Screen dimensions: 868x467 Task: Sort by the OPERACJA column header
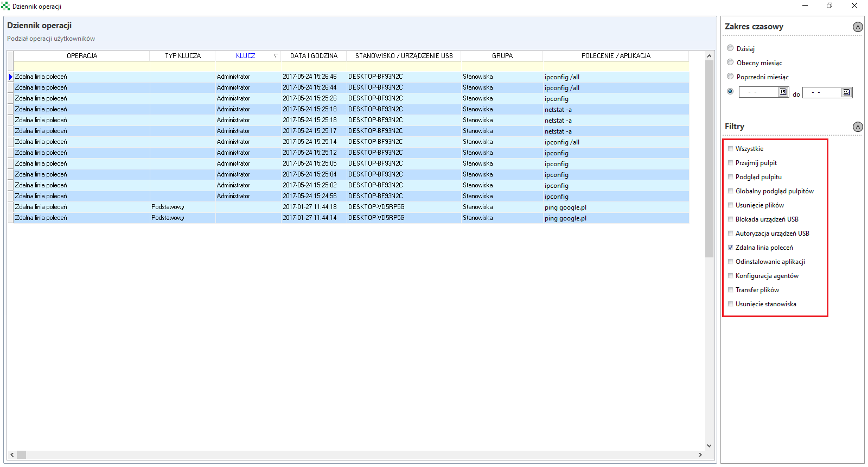coord(81,56)
